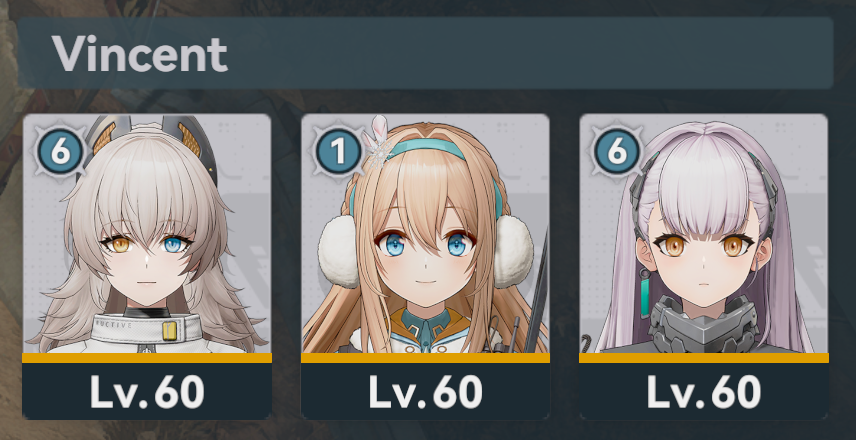Click orange rarity bar below grey-haired portrait
The image size is (856, 440).
click(x=147, y=358)
